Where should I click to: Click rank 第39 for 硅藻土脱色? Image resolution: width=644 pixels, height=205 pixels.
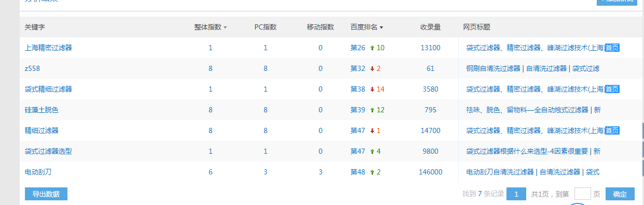(x=358, y=110)
